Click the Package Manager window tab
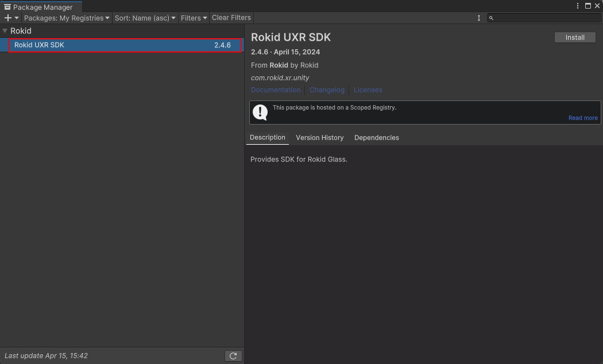The height and width of the screenshot is (364, 603). pos(41,7)
